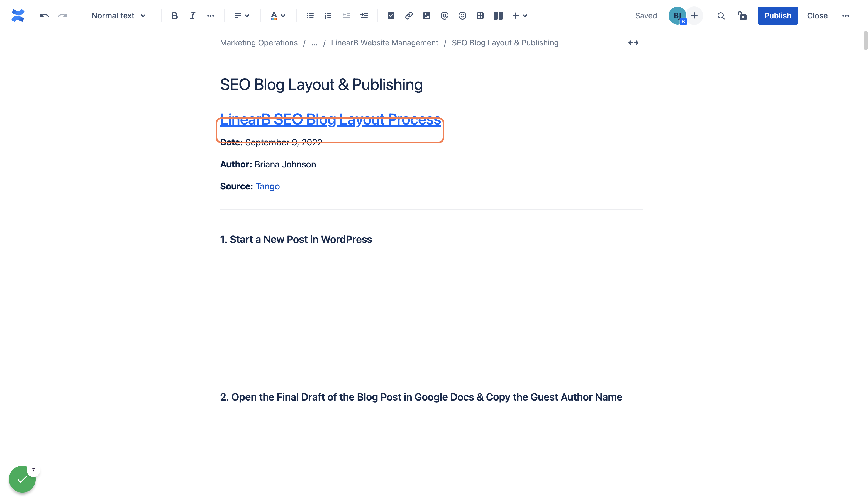Image resolution: width=868 pixels, height=497 pixels.
Task: Open SEO Blog Layout & Publishing breadcrumb
Action: [x=505, y=43]
